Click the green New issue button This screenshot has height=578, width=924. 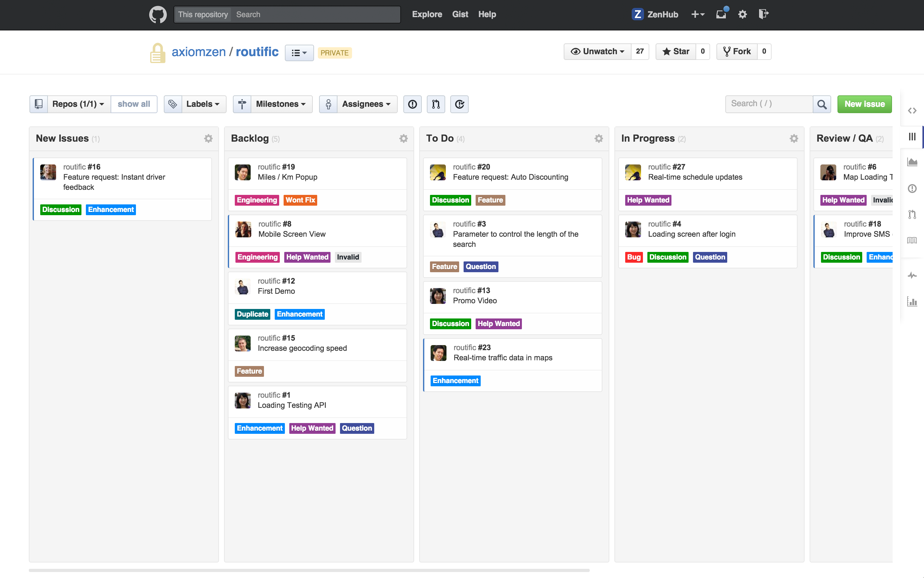(x=864, y=104)
